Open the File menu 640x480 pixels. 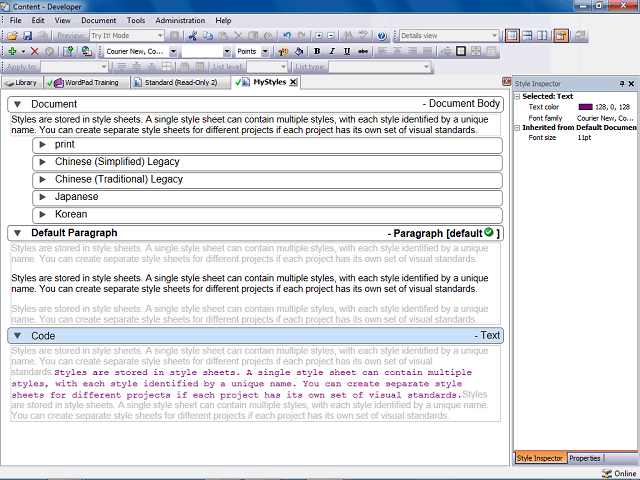click(16, 20)
